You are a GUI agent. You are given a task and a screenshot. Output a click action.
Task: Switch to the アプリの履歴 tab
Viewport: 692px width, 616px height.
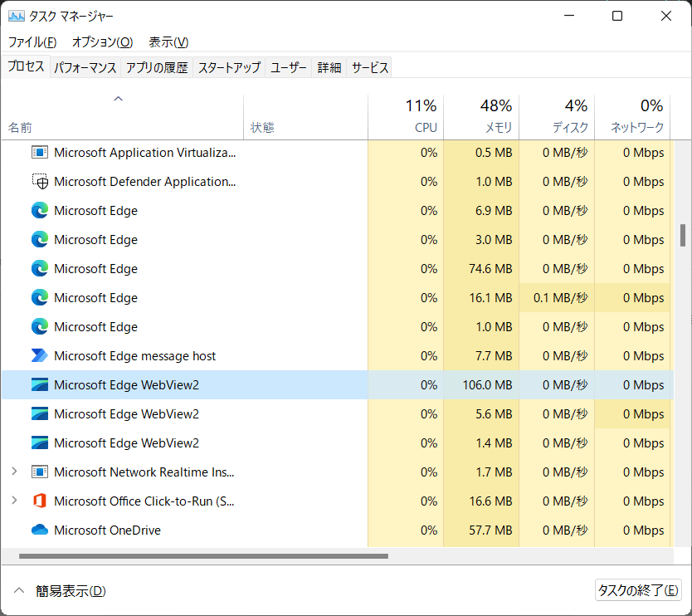(157, 67)
